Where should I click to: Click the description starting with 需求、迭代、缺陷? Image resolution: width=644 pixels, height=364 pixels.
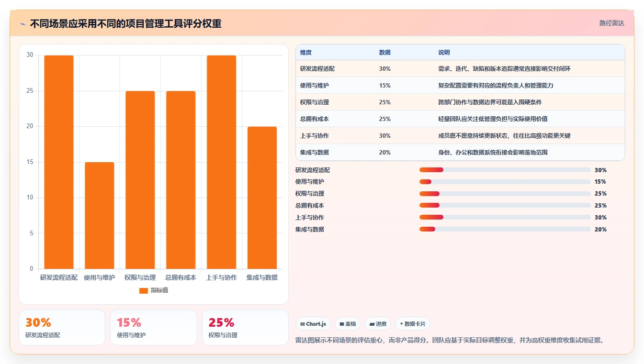pyautogui.click(x=504, y=69)
